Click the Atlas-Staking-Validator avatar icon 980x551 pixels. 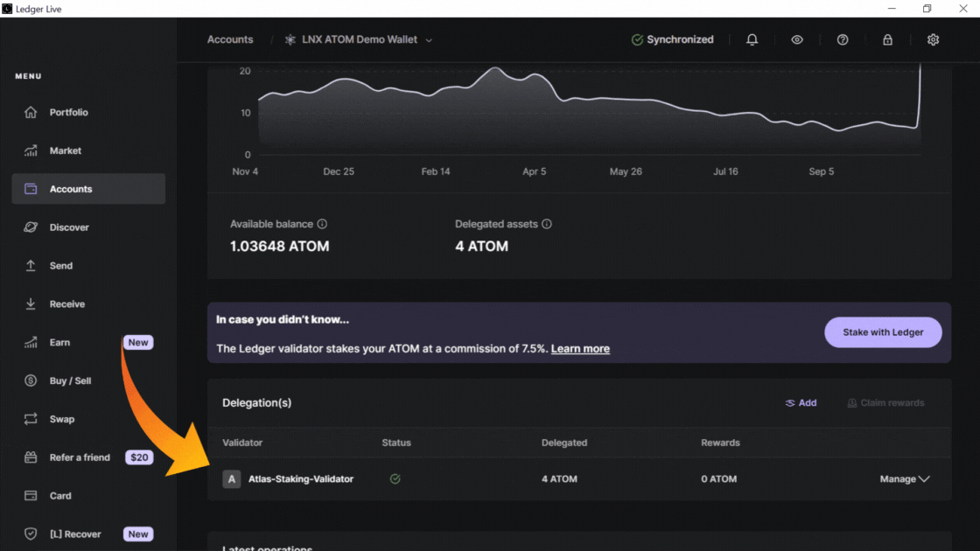tap(231, 479)
